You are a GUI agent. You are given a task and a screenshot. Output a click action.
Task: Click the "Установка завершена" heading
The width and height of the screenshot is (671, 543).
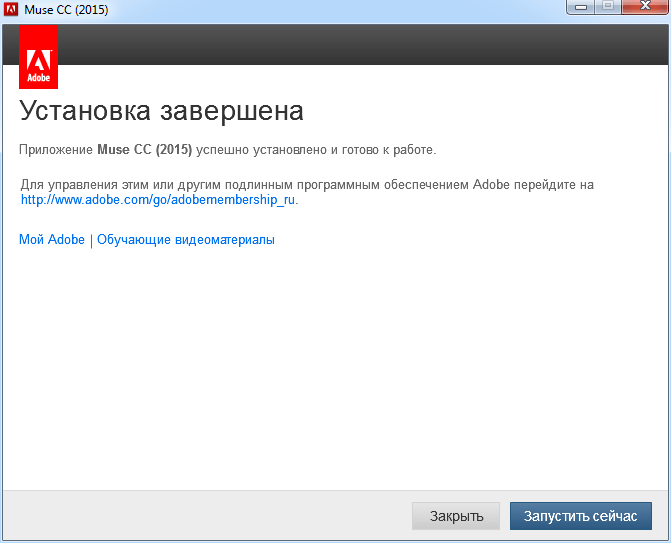[161, 110]
